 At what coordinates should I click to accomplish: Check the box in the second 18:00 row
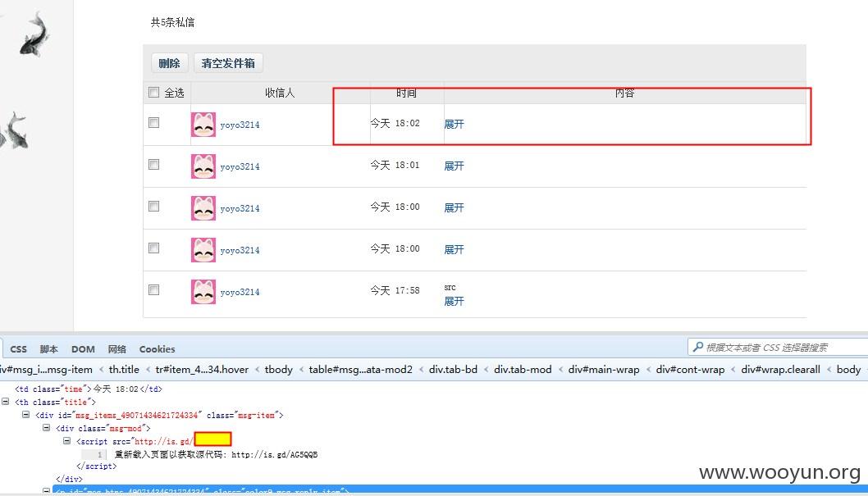pyautogui.click(x=154, y=248)
